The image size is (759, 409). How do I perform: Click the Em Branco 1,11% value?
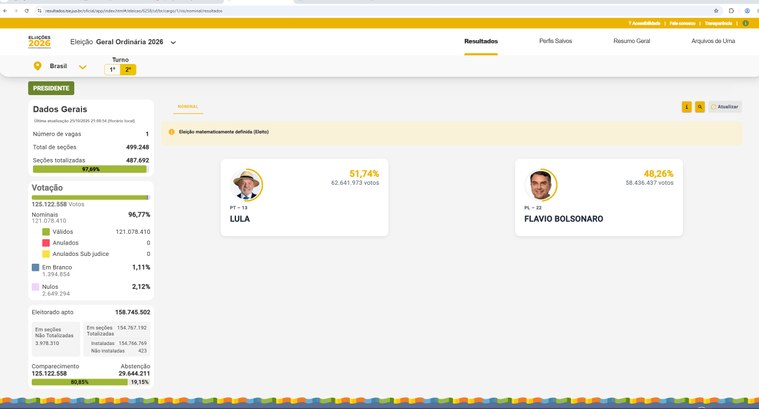[x=141, y=267]
